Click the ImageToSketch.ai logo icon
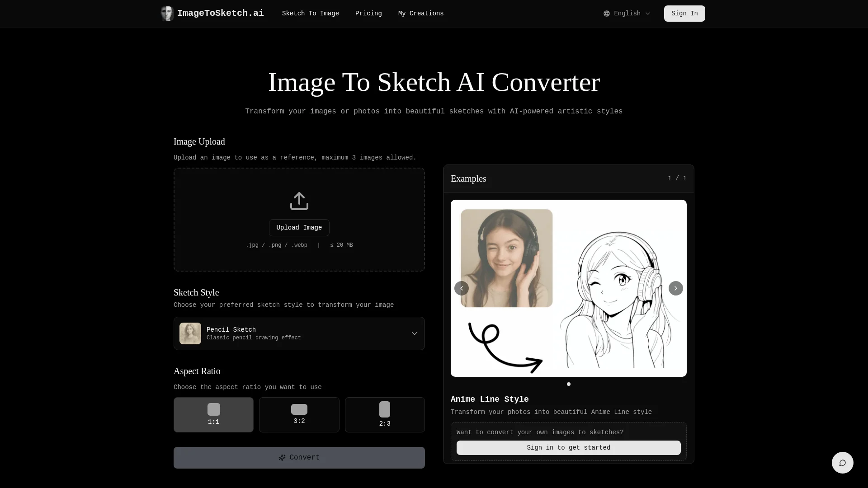Viewport: 868px width, 488px height. (167, 14)
